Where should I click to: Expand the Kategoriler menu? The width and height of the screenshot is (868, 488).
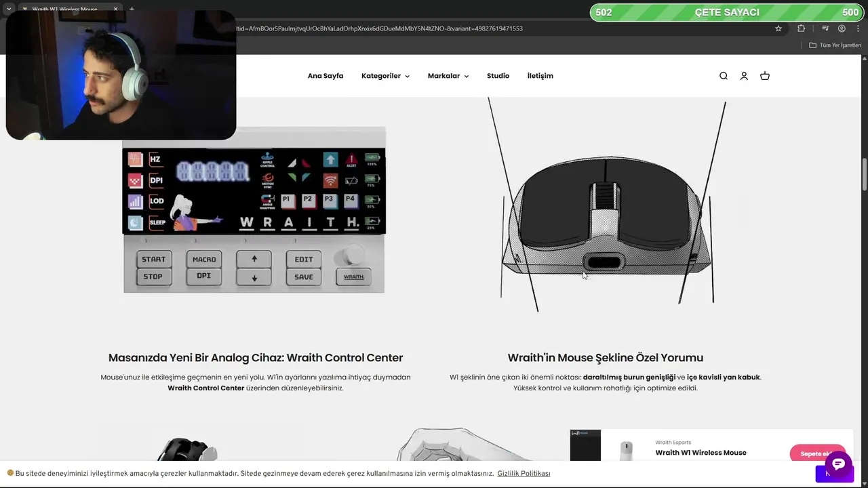pyautogui.click(x=385, y=76)
